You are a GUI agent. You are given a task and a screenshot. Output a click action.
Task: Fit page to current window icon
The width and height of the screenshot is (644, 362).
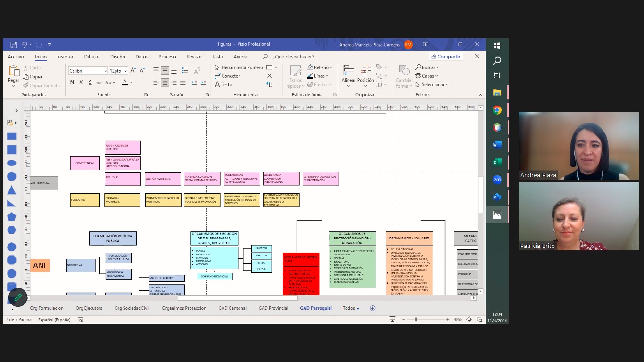(469, 320)
